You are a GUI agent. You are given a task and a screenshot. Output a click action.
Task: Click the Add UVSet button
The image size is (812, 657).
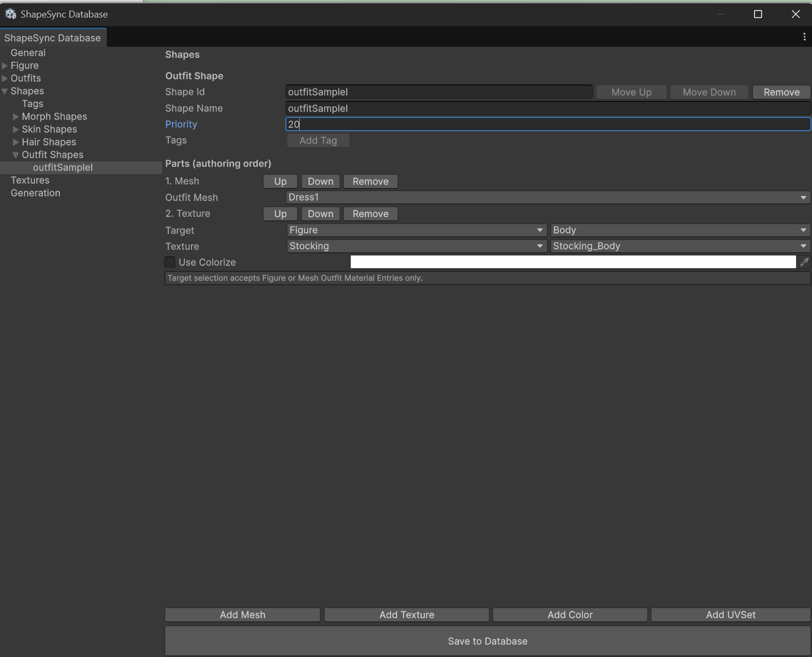[x=731, y=615]
